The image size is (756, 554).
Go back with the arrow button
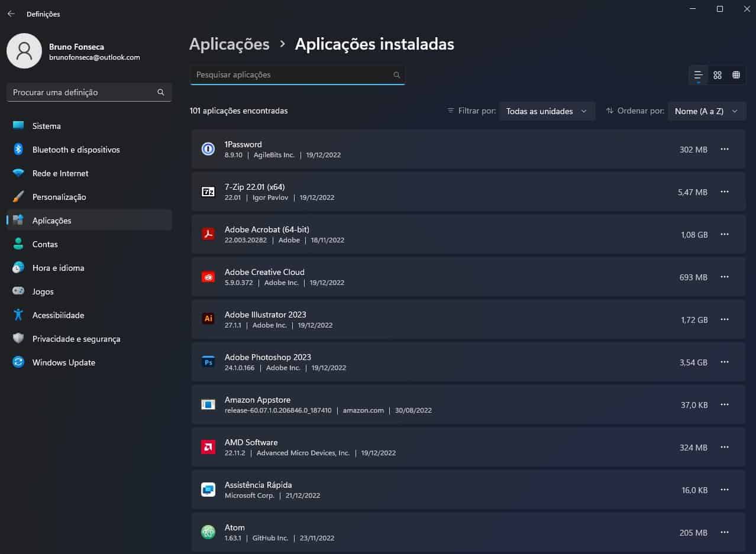click(x=11, y=14)
